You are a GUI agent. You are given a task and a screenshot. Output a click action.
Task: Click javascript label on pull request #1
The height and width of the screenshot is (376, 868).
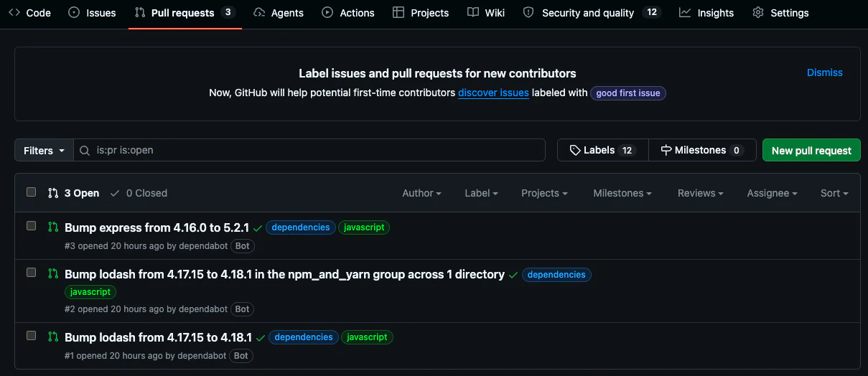[x=367, y=337]
